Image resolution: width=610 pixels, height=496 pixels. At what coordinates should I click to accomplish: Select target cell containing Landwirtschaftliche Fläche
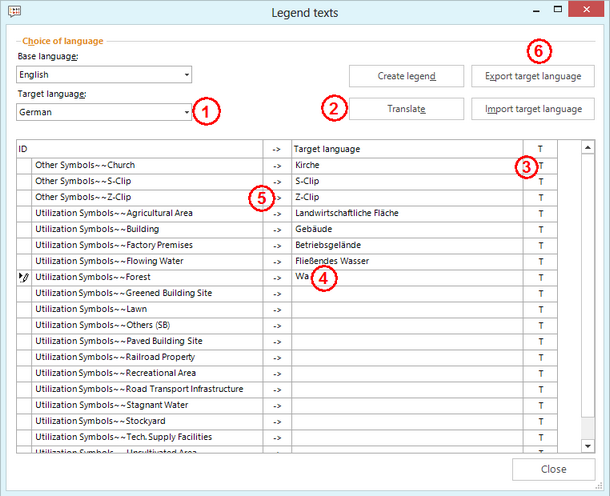tap(407, 214)
